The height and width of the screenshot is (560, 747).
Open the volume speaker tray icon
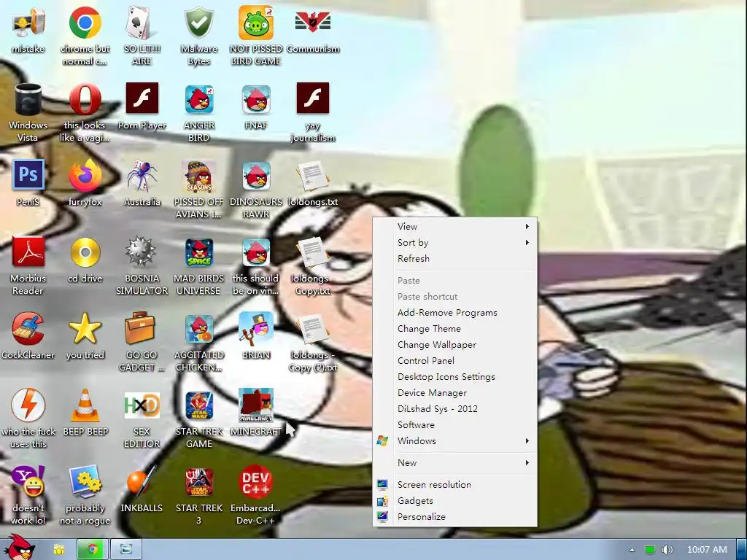[x=667, y=550]
